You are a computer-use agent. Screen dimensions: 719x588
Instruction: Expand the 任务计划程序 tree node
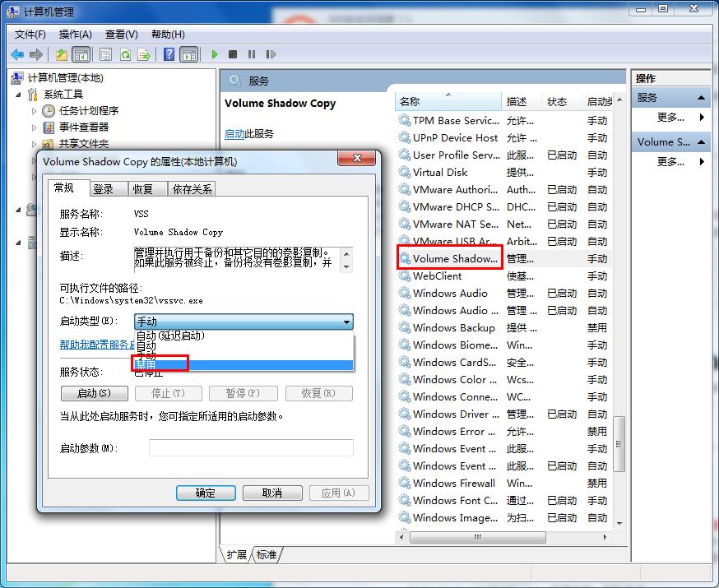point(34,111)
